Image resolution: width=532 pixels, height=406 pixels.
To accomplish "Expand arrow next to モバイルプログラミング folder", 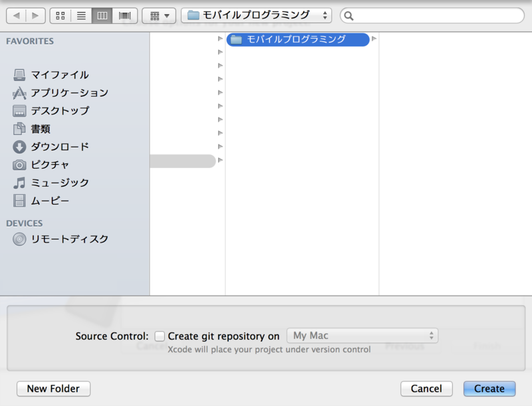I will pyautogui.click(x=374, y=39).
